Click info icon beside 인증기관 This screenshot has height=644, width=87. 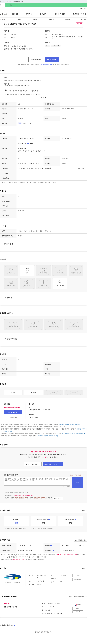(51, 545)
